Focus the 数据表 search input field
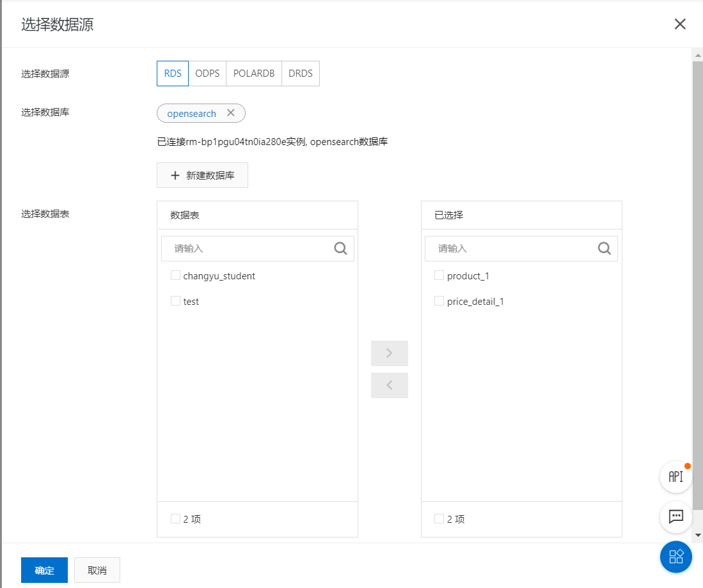 click(x=258, y=249)
